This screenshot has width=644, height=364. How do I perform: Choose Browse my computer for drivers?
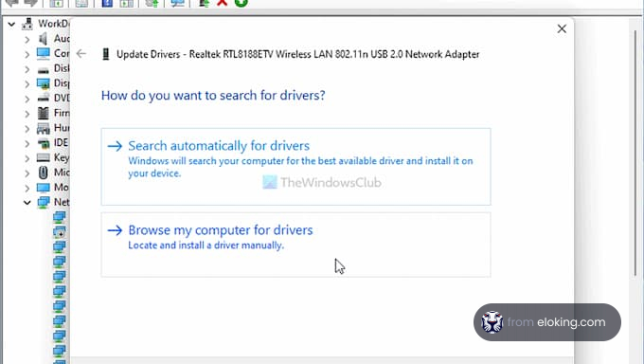(x=295, y=245)
